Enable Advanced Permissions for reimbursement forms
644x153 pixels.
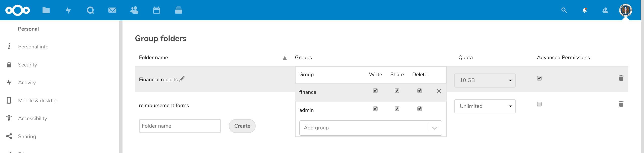click(539, 104)
